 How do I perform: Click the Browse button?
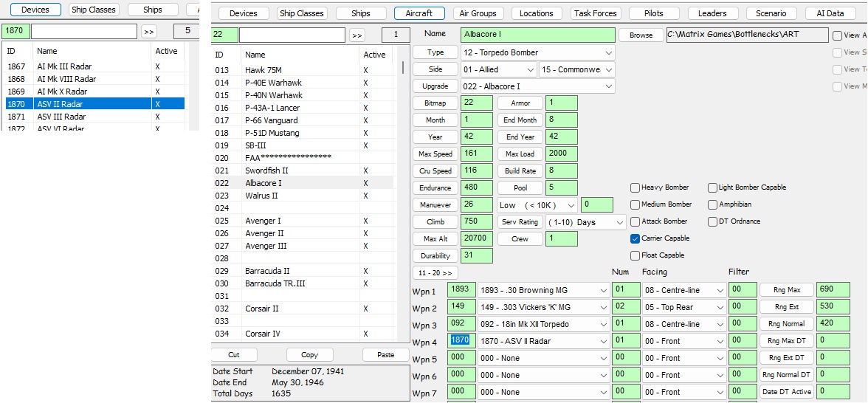tap(641, 35)
